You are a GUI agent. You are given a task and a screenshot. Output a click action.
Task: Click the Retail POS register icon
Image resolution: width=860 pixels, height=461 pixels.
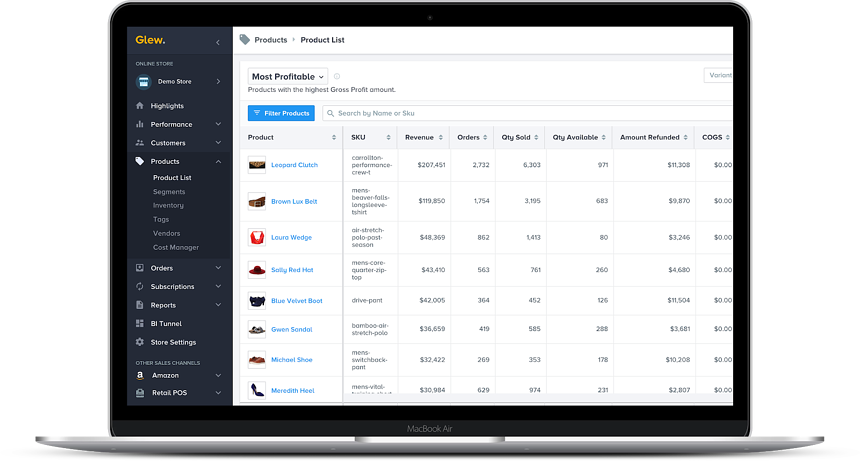coord(140,392)
